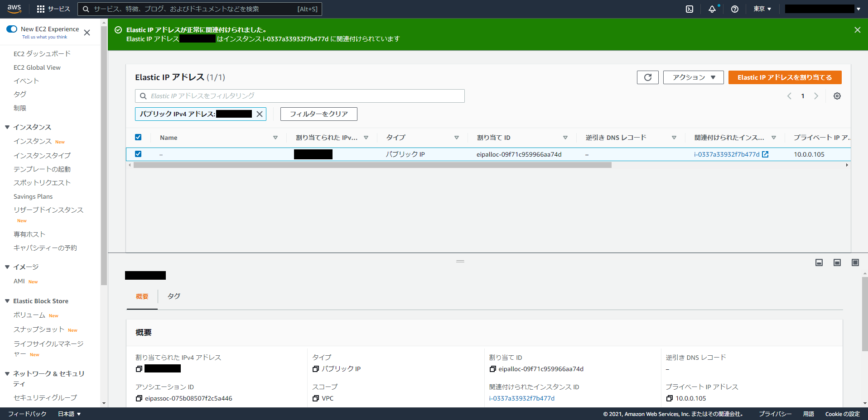Grab the split panel resize handle
Image resolution: width=868 pixels, height=420 pixels.
(x=460, y=261)
